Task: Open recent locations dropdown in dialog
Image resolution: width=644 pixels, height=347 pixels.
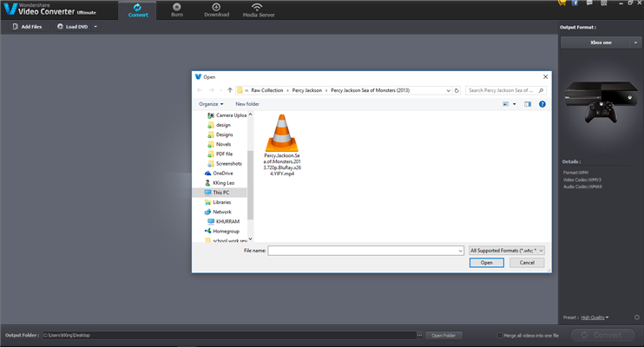Action: pos(220,90)
